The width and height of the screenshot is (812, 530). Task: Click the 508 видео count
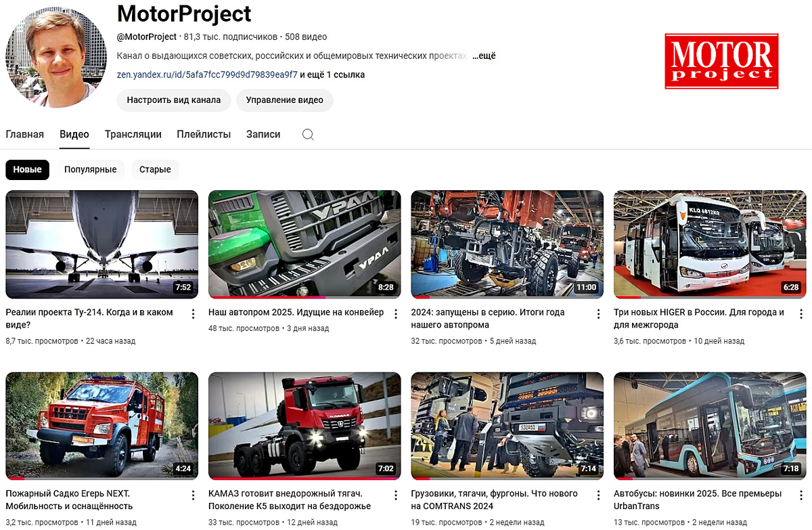pyautogui.click(x=306, y=37)
